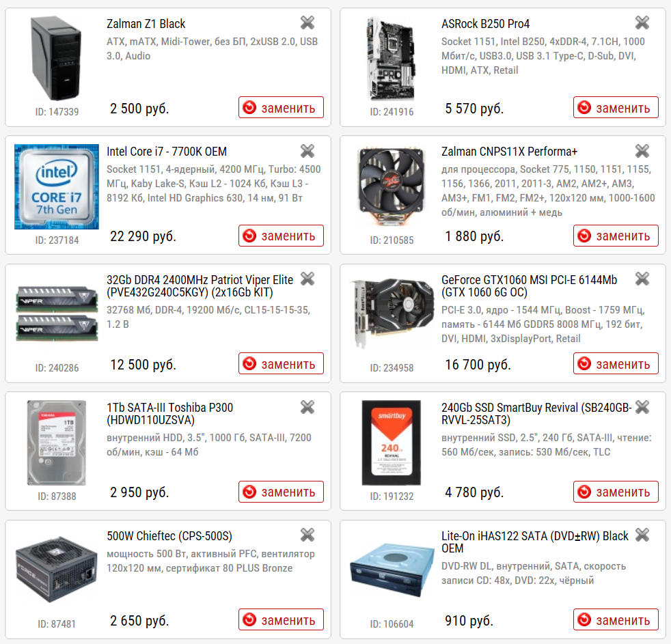Delete GeForce GTX1060 MSI card X icon
Screen dimensions: 671x644
pyautogui.click(x=642, y=279)
